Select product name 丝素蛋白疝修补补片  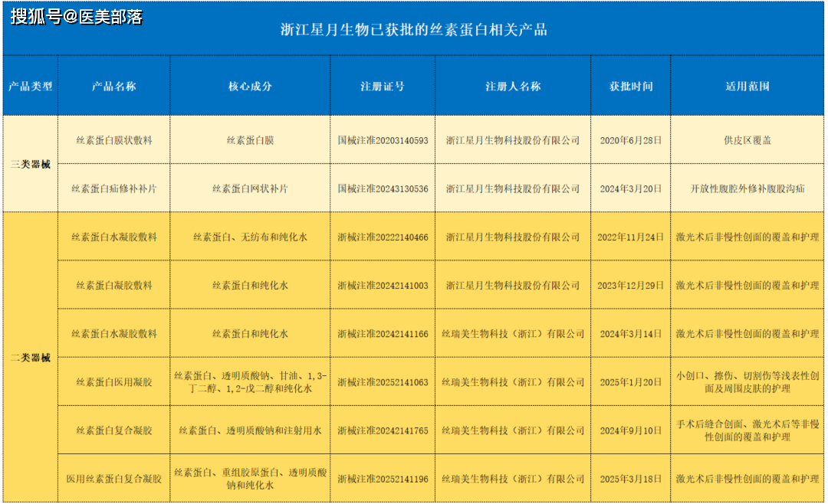click(x=114, y=188)
